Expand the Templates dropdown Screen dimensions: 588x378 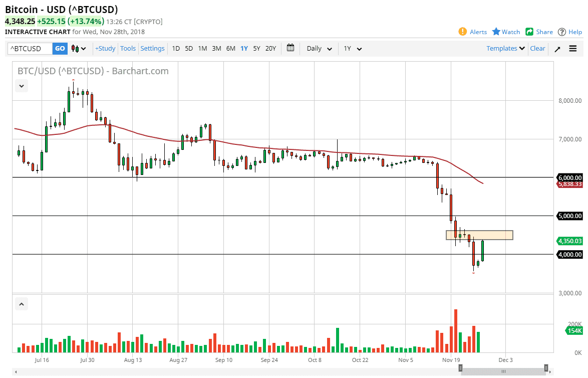[504, 48]
